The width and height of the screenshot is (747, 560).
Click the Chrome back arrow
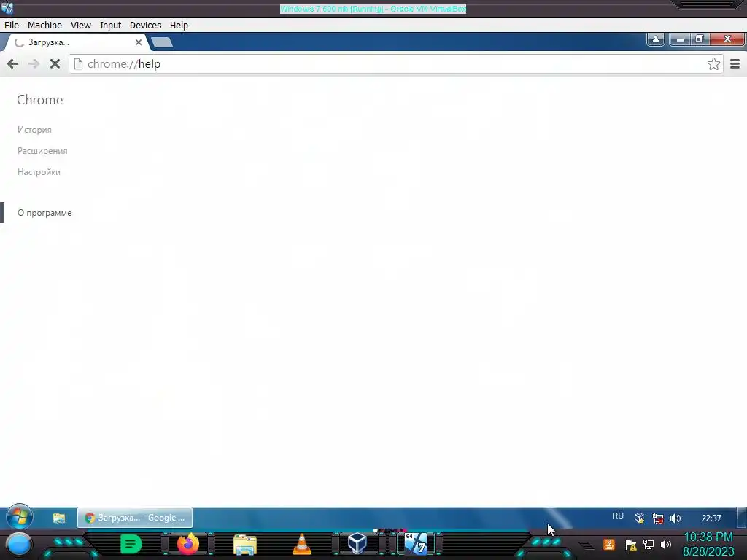click(13, 64)
